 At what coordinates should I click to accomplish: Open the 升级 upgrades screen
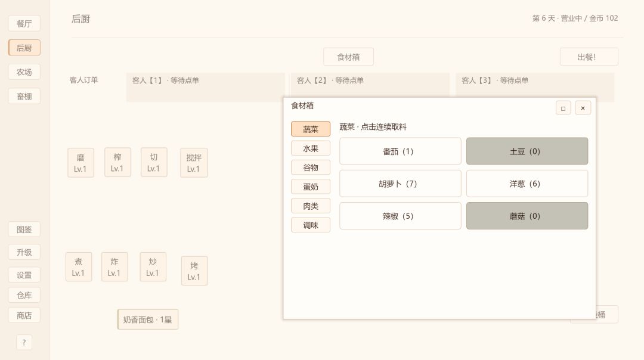(24, 252)
